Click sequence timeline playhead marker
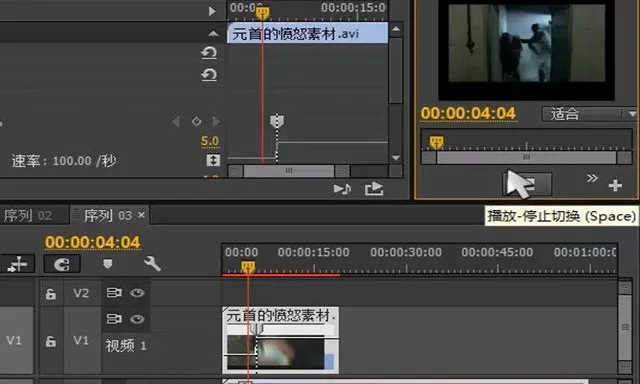 (x=248, y=267)
